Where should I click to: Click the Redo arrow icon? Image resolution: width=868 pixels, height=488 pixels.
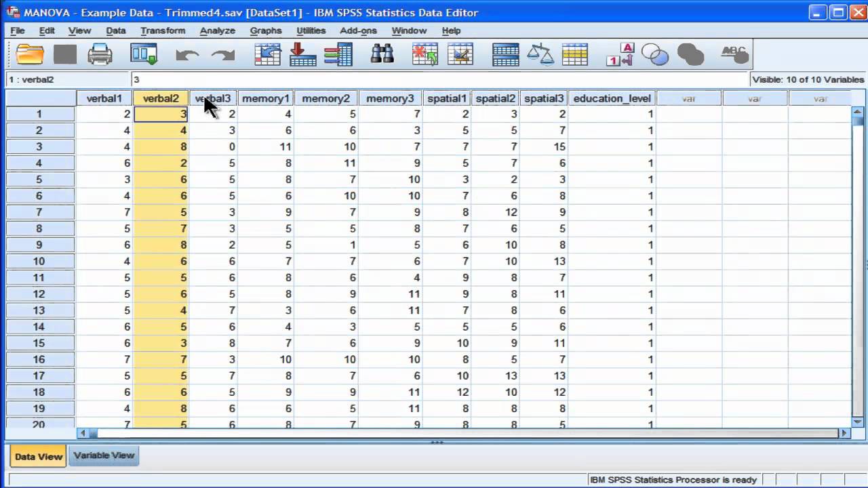(223, 55)
